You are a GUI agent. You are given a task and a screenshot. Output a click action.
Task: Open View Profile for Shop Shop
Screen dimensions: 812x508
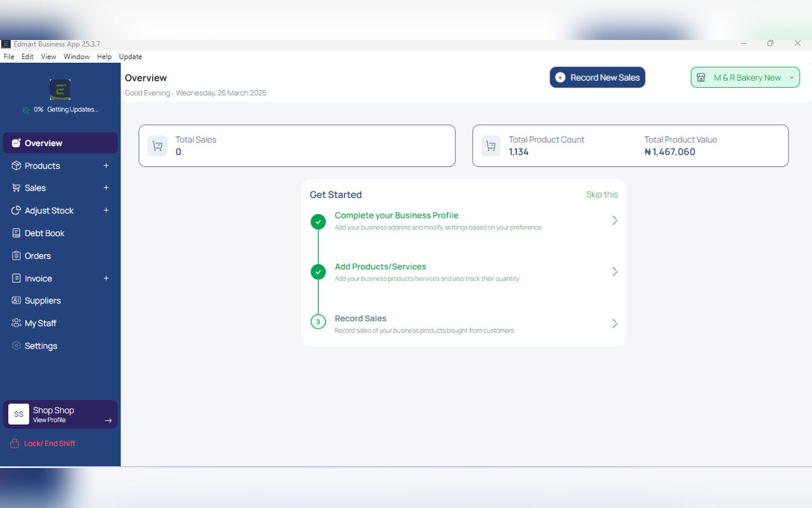coord(49,420)
